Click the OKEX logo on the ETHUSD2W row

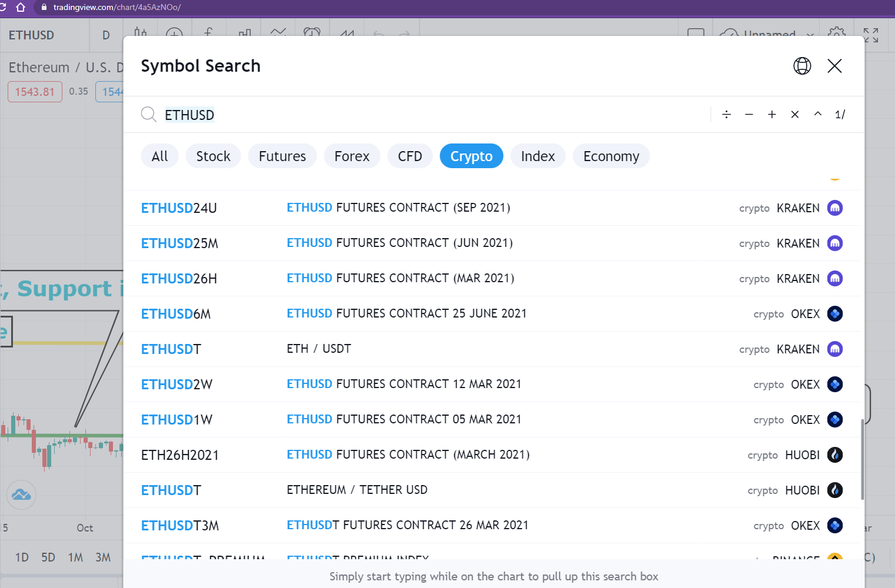[835, 384]
